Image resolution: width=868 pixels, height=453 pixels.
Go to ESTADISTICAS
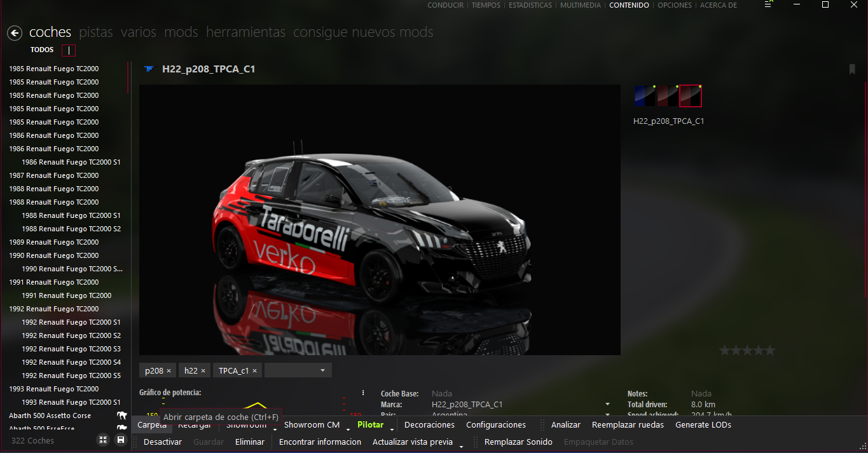point(530,5)
